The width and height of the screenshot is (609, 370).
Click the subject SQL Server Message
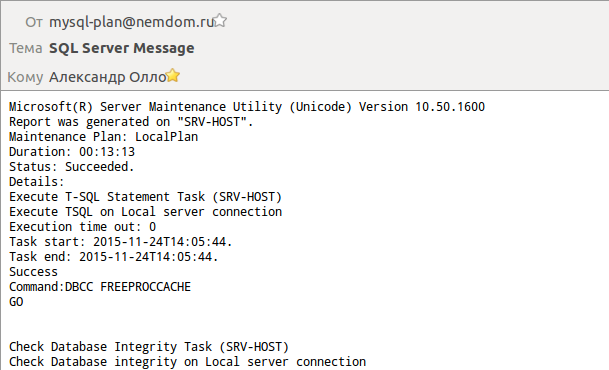tap(122, 48)
